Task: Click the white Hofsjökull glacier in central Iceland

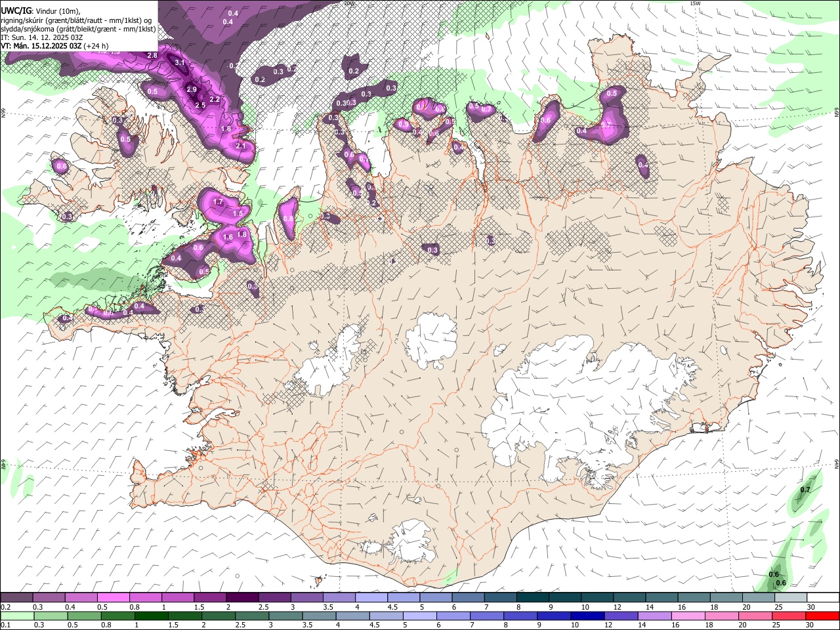Action: 431,341
